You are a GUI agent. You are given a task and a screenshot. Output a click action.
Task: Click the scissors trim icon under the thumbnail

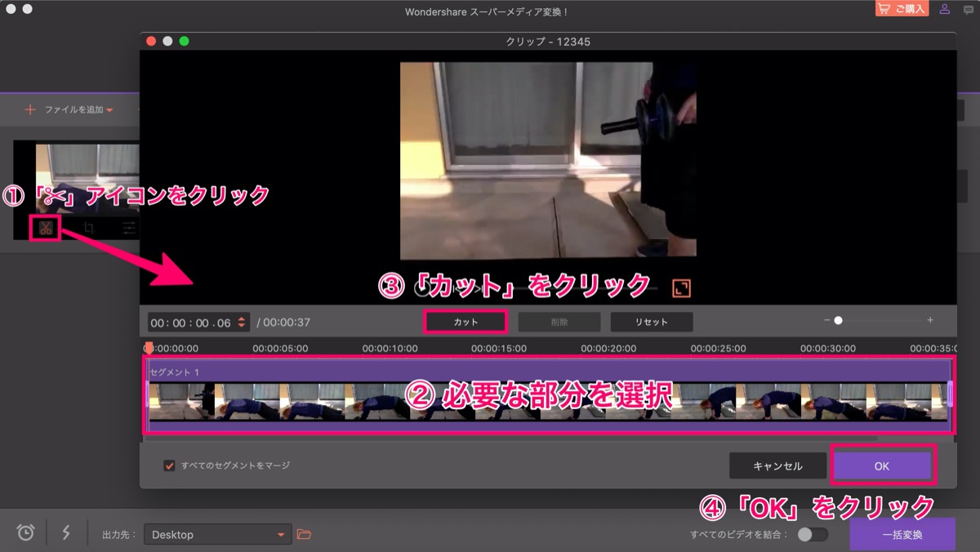pyautogui.click(x=45, y=228)
